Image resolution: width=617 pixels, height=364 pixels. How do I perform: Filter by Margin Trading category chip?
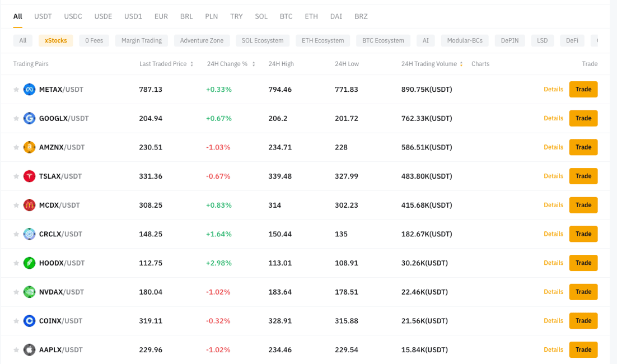[142, 40]
